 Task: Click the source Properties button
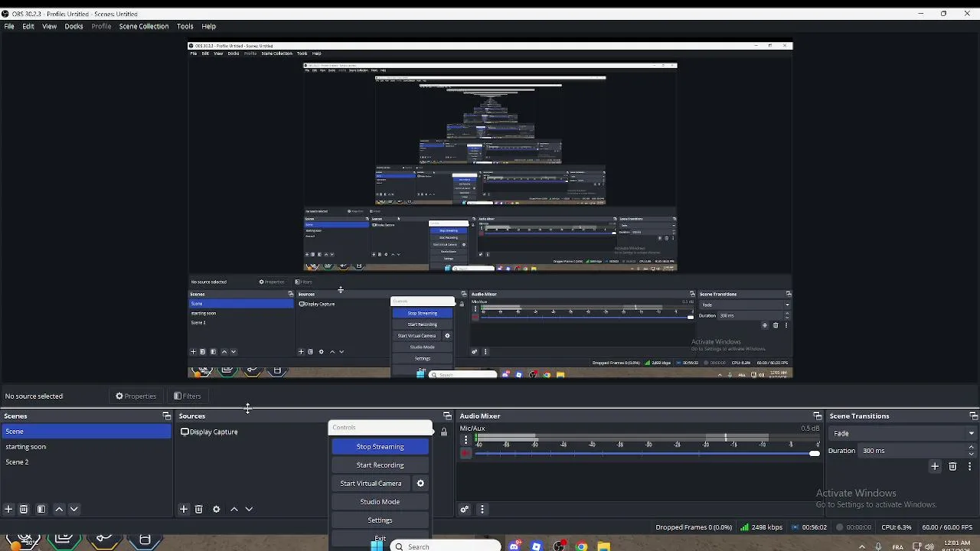(136, 396)
